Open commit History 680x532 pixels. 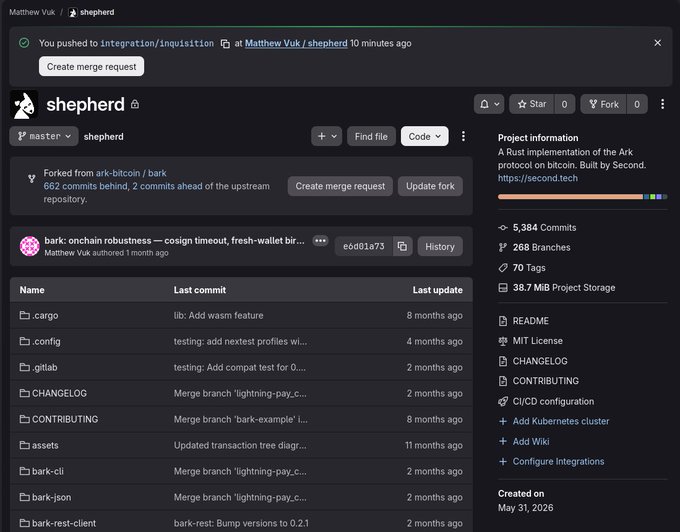pos(440,246)
